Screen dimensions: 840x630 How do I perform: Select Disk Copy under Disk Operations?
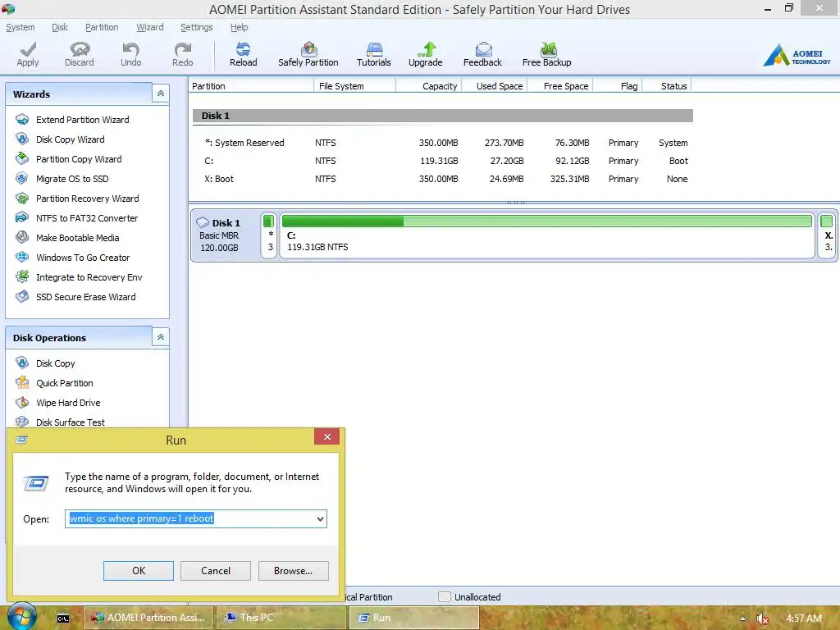[55, 363]
